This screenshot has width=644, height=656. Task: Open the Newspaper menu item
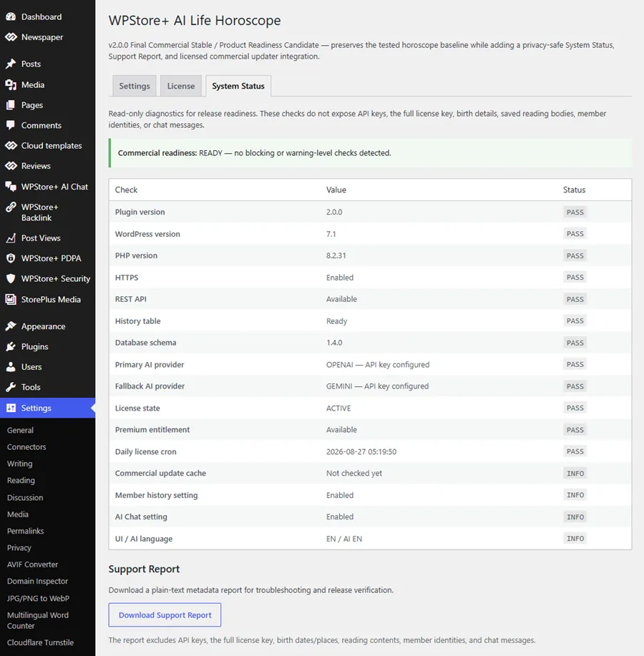tap(48, 37)
